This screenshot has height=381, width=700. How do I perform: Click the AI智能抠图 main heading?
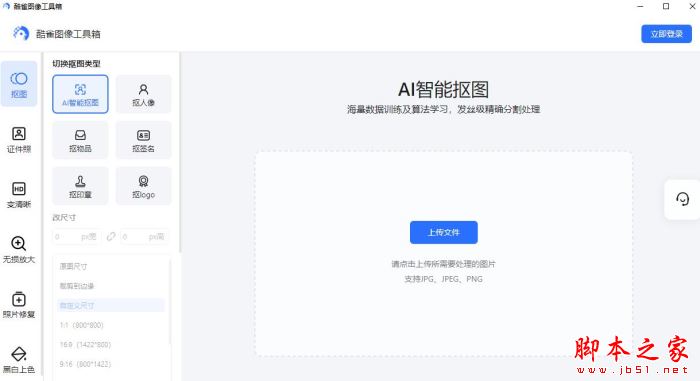443,89
